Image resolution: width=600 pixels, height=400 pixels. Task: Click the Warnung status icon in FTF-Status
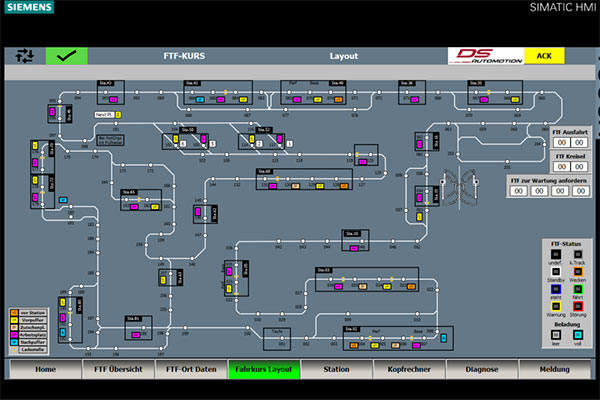coord(555,305)
